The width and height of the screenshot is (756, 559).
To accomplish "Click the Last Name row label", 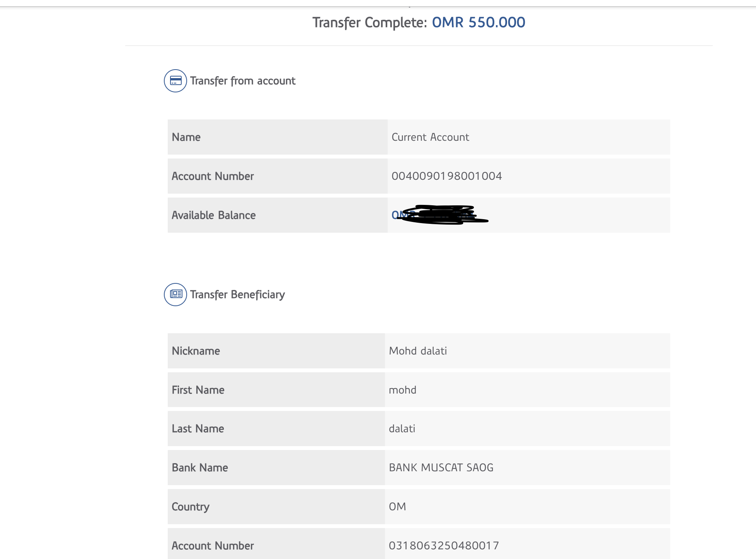I will click(x=198, y=429).
